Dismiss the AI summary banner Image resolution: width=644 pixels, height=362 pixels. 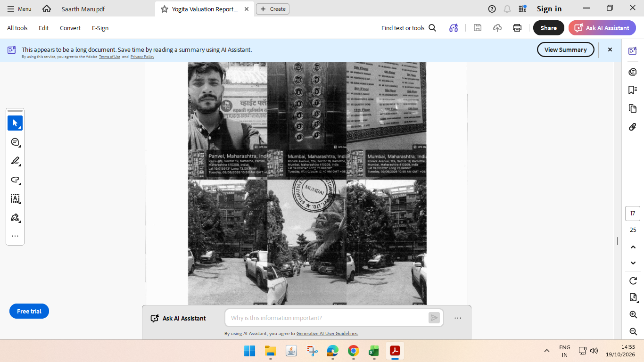coord(610,49)
